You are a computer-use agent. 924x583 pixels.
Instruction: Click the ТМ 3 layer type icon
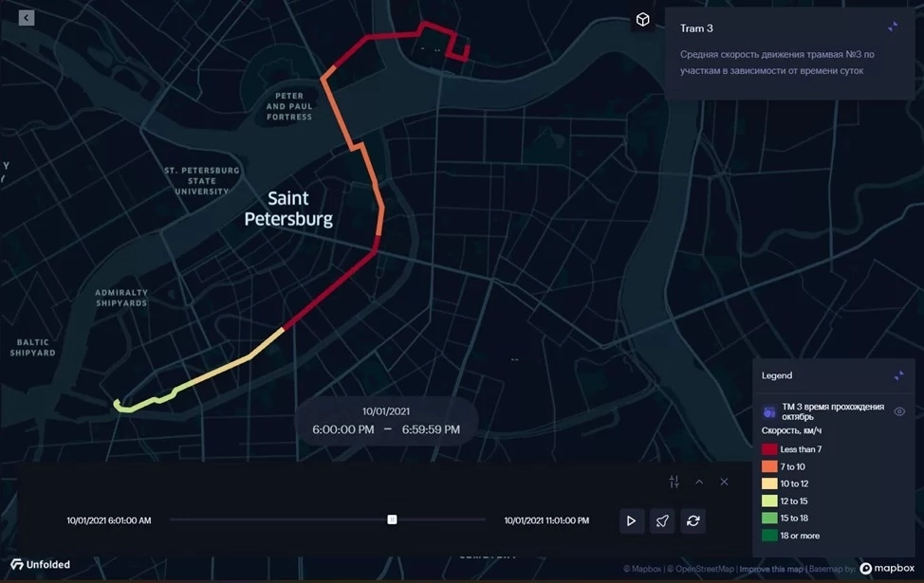(x=769, y=412)
